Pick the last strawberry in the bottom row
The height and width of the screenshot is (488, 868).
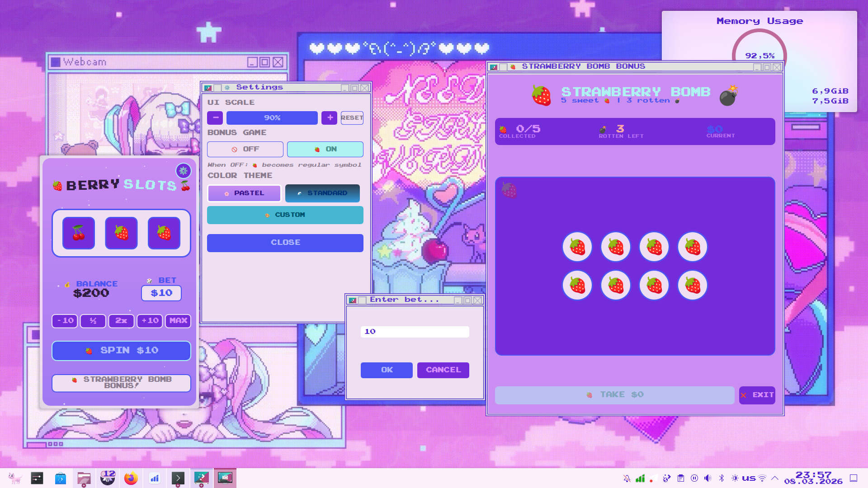pyautogui.click(x=693, y=286)
